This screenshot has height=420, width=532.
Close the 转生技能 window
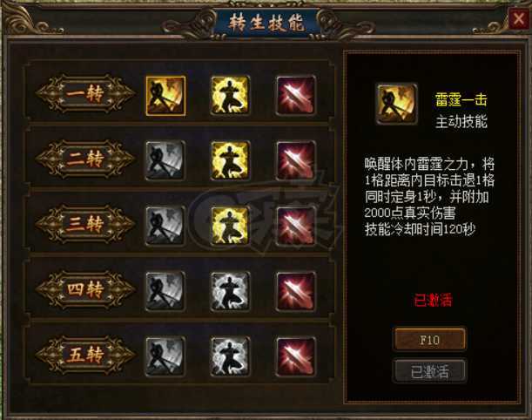518,18
